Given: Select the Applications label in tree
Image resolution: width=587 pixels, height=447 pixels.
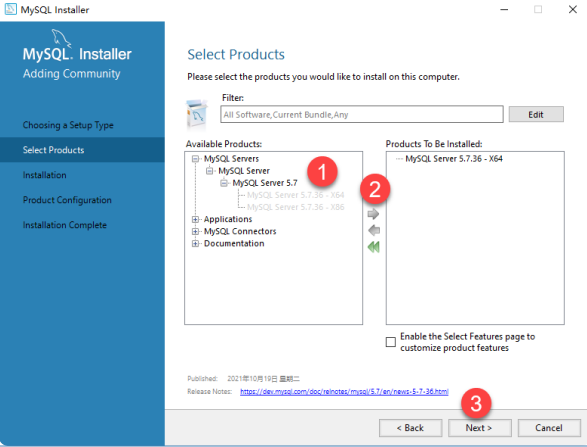Looking at the screenshot, I should pos(228,219).
